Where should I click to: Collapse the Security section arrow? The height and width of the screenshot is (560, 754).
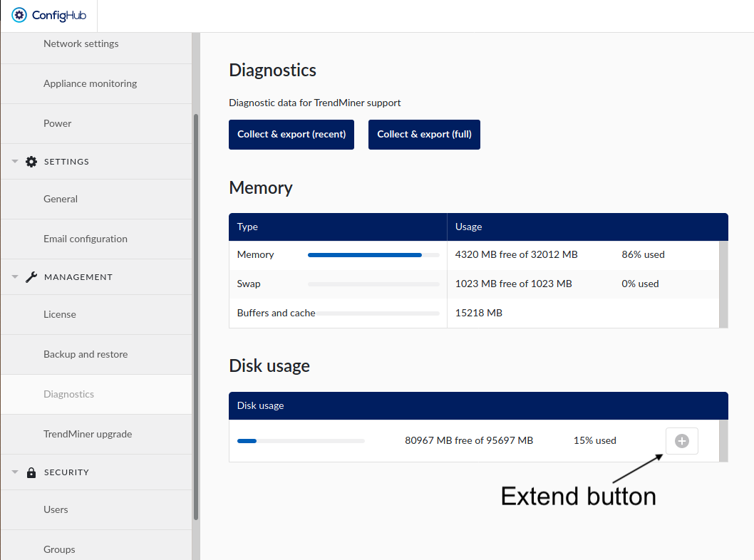(x=15, y=472)
